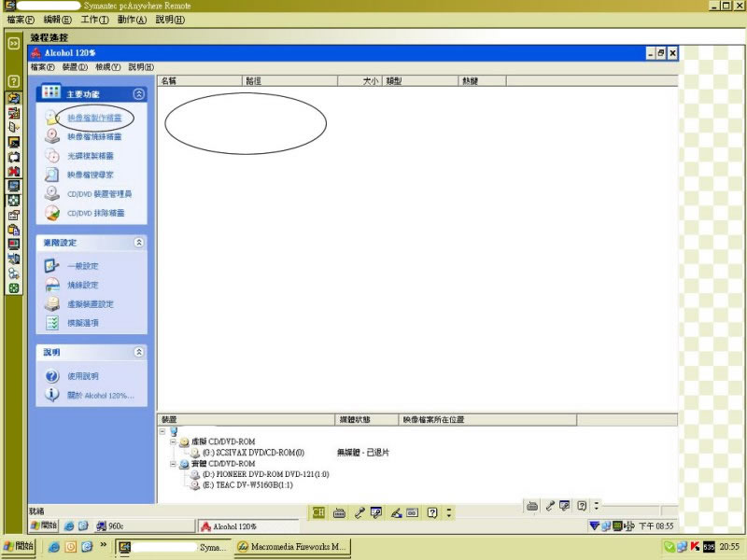Collapse the 進階設定 panel

138,243
